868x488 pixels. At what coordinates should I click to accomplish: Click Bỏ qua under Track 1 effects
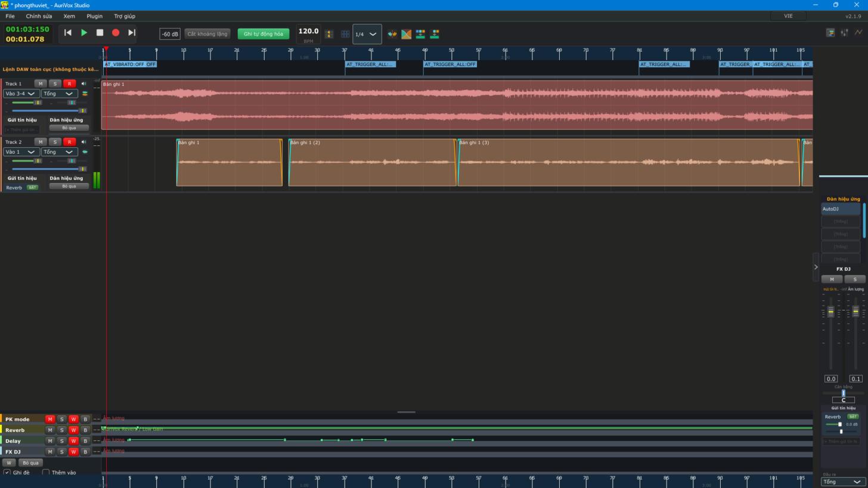(x=69, y=128)
